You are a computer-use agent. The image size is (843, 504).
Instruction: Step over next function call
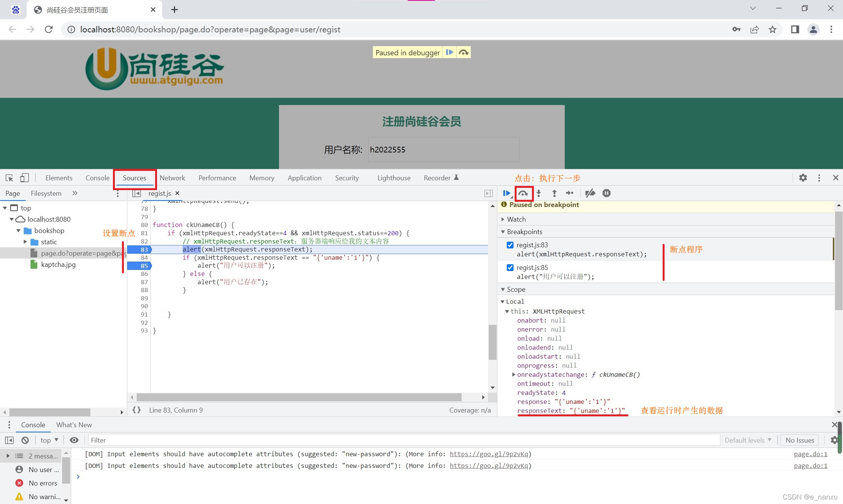(x=523, y=193)
